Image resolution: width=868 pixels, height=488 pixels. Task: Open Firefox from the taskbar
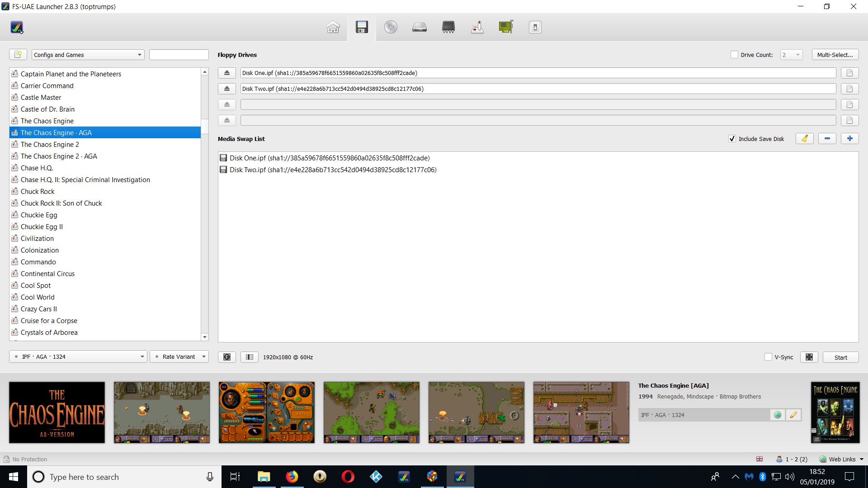click(292, 477)
